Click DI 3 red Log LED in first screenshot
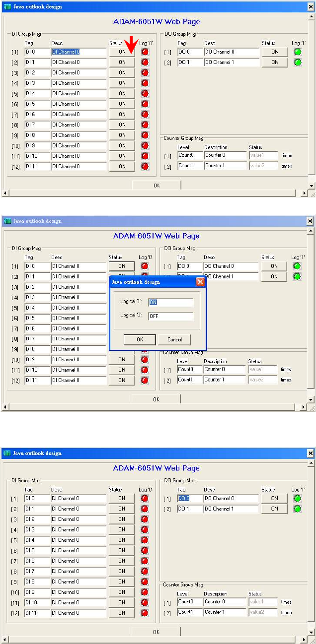316x644 pixels. coord(145,83)
